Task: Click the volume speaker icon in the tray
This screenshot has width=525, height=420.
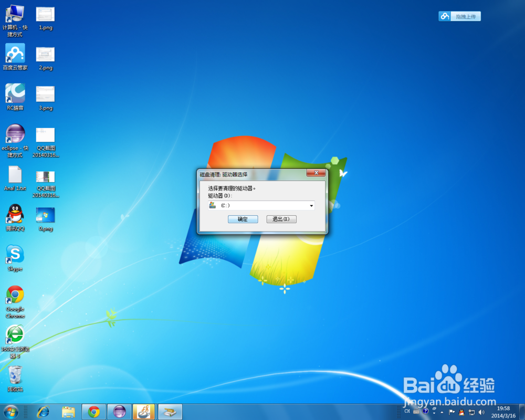Action: [482, 412]
